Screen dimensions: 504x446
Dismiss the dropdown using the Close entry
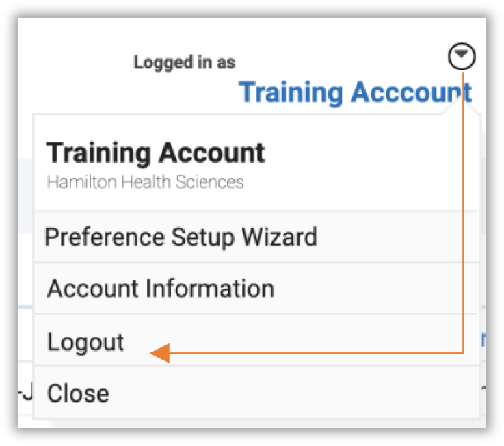78,393
